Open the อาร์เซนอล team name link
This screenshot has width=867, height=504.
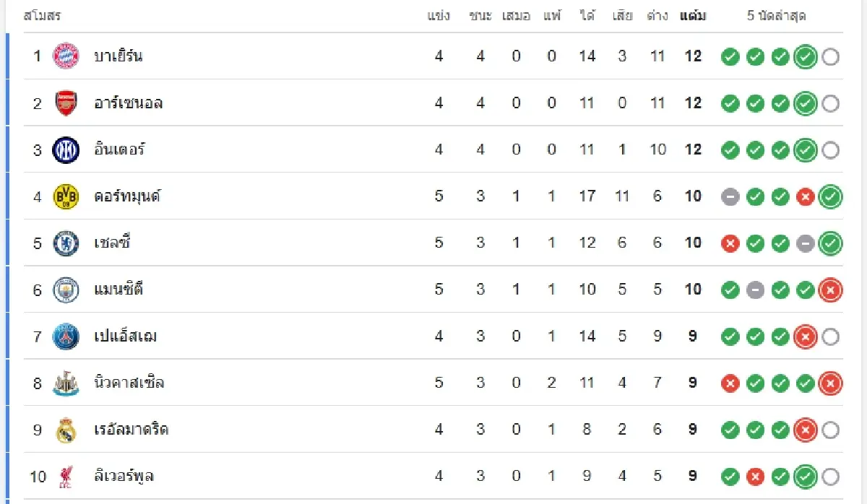128,103
